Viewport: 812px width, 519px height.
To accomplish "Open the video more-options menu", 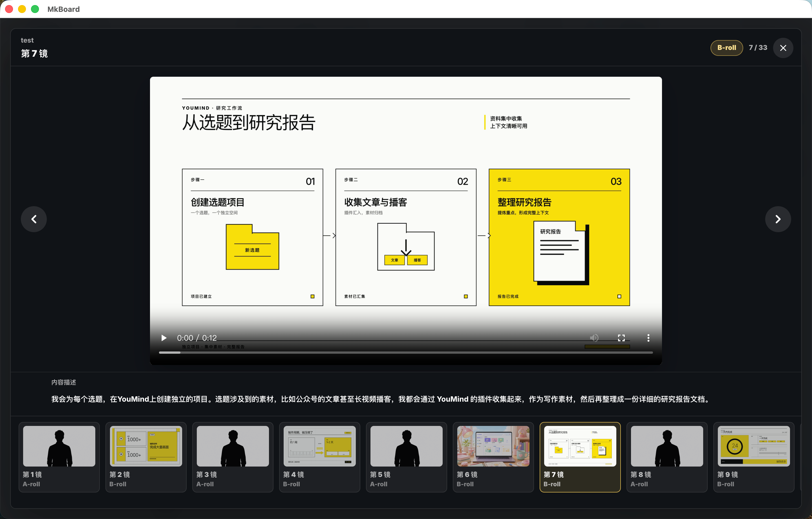I will [648, 338].
